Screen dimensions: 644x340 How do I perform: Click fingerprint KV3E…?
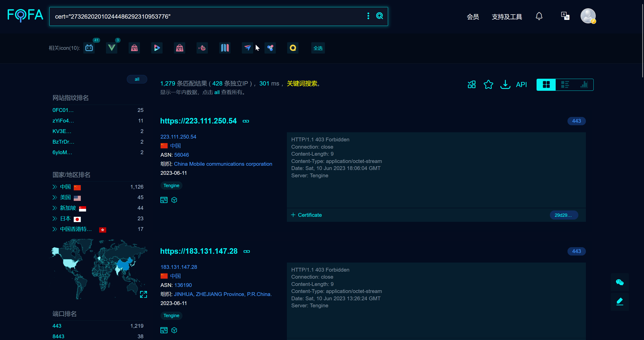[62, 131]
